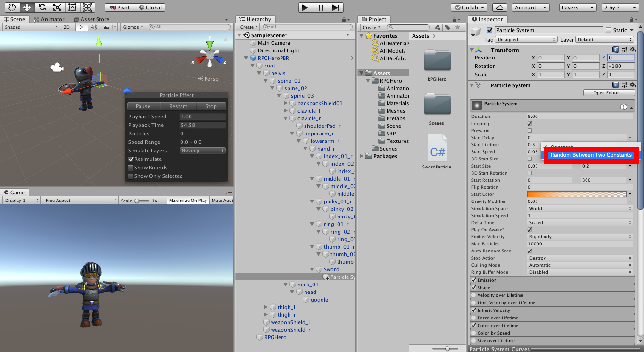Toggle the Auto Random Seed checkbox
This screenshot has width=644, height=352.
[529, 251]
